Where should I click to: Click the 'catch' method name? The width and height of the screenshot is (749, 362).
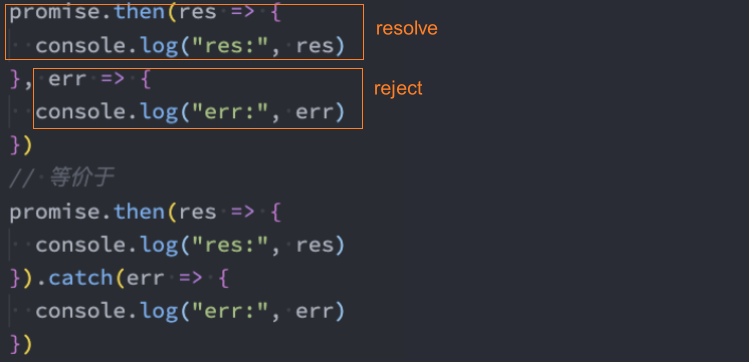[81, 277]
